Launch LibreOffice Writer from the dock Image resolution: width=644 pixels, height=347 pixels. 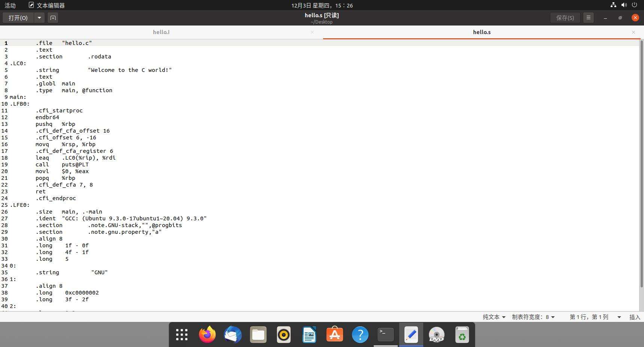[x=309, y=335]
